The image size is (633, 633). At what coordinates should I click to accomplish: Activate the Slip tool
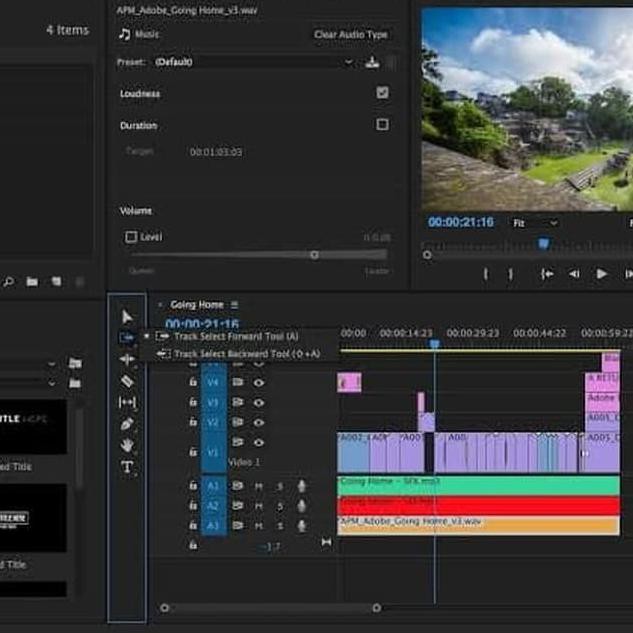(127, 402)
